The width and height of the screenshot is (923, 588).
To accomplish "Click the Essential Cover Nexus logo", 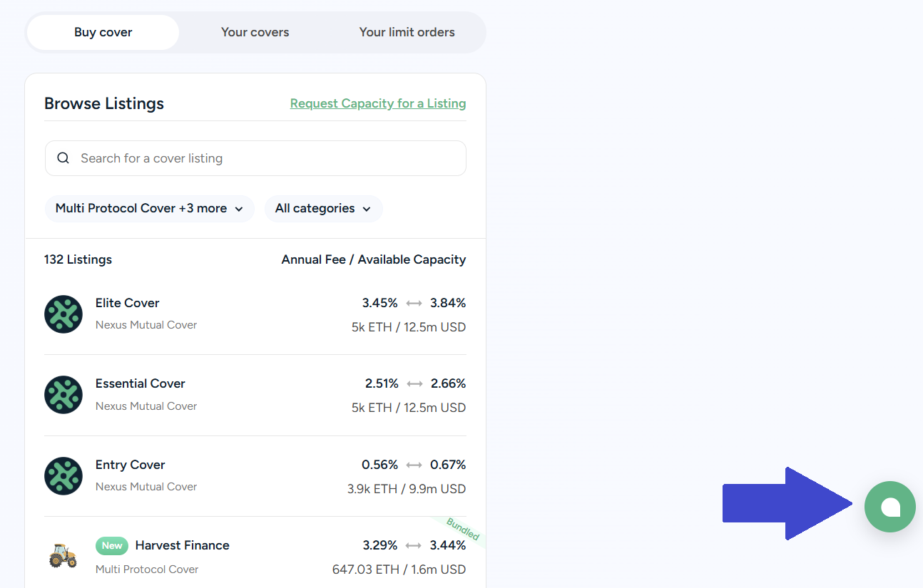I will [x=63, y=395].
